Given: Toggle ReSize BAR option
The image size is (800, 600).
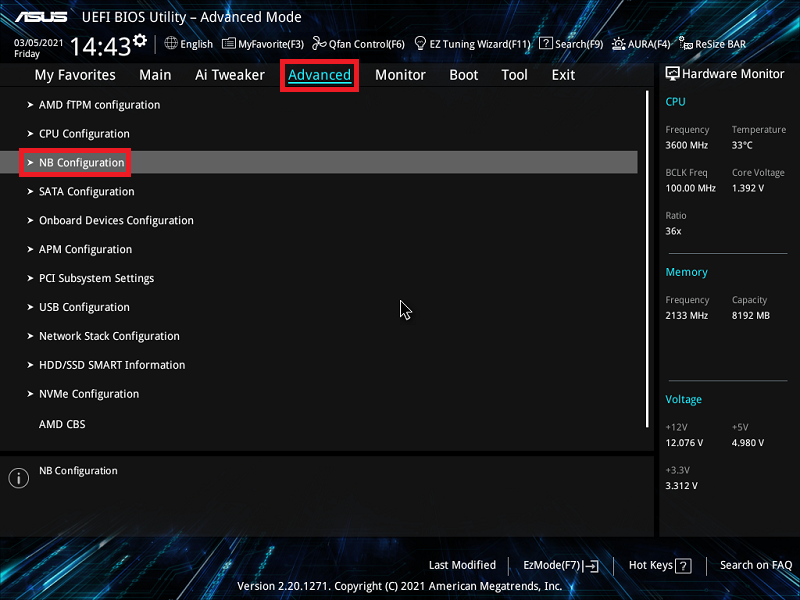Looking at the screenshot, I should click(x=686, y=44).
